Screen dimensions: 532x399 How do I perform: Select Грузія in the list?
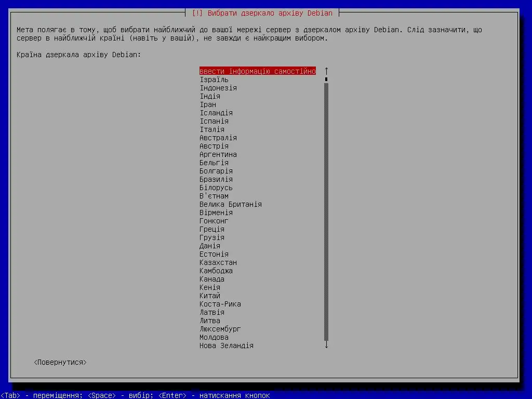tap(212, 237)
